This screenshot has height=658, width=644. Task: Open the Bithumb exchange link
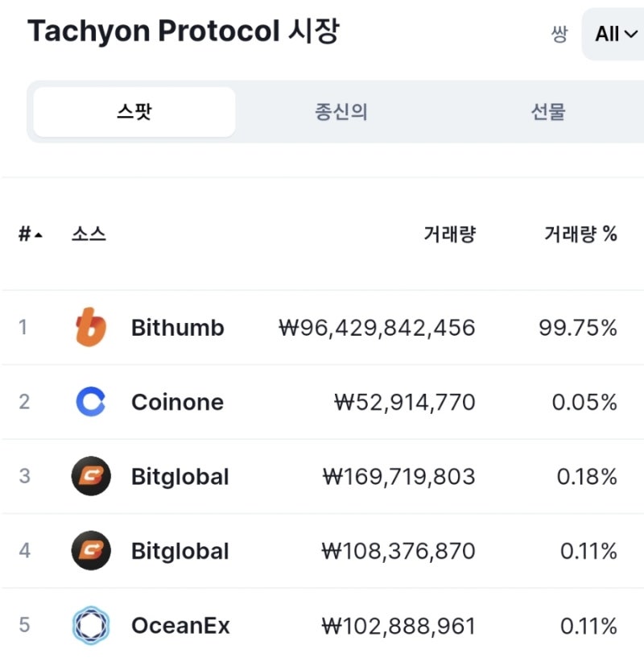pyautogui.click(x=177, y=327)
